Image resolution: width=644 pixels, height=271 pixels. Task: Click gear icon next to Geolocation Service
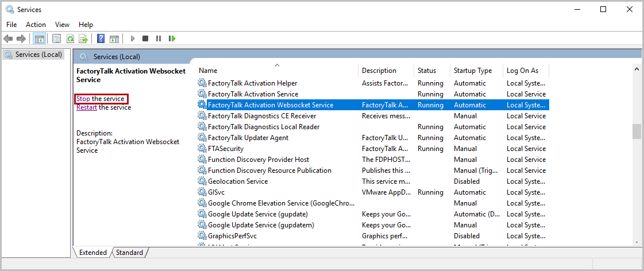pyautogui.click(x=202, y=181)
